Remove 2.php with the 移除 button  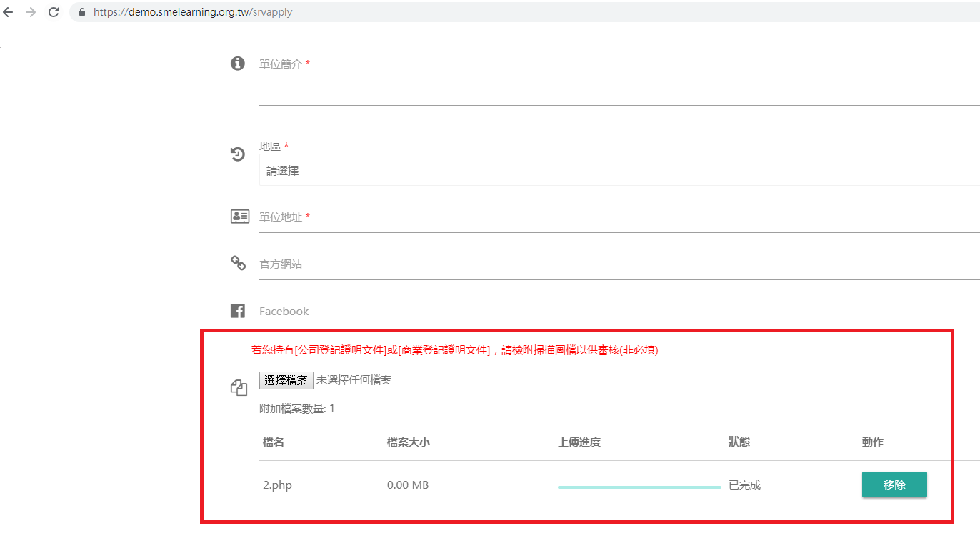(894, 485)
